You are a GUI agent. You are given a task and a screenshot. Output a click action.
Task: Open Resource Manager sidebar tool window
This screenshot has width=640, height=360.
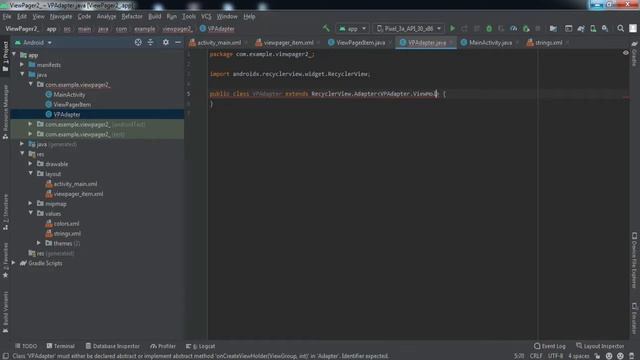coord(5,112)
